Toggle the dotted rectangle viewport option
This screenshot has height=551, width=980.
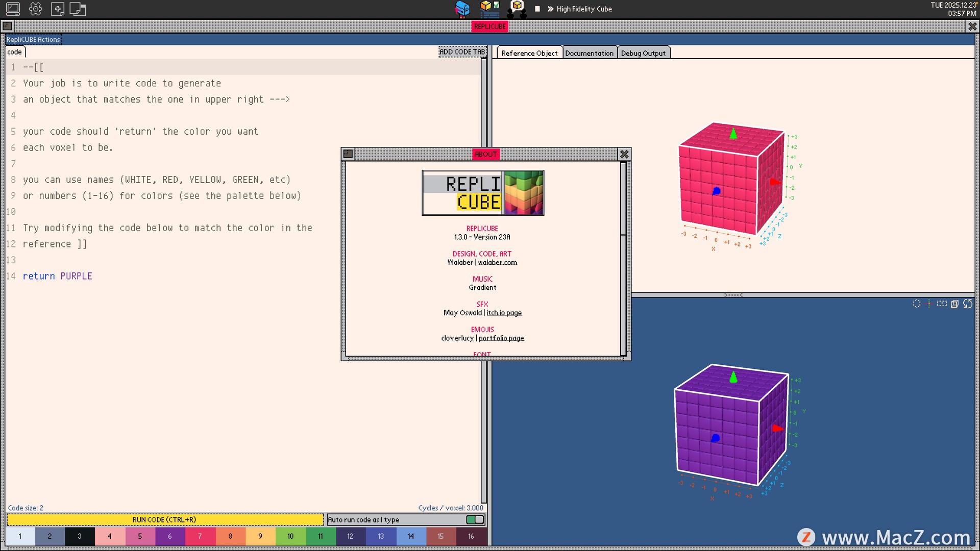pos(942,304)
